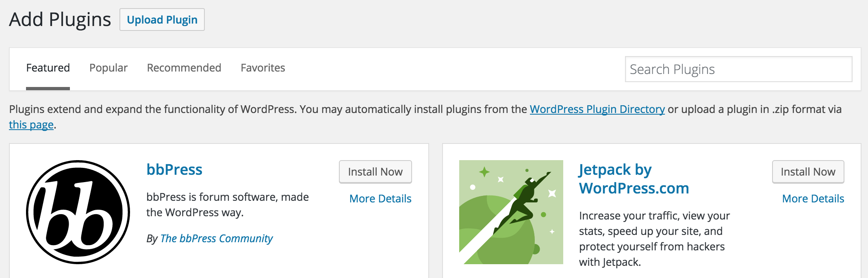Open the Jetpack green rocket-man thumbnail

coord(511,212)
